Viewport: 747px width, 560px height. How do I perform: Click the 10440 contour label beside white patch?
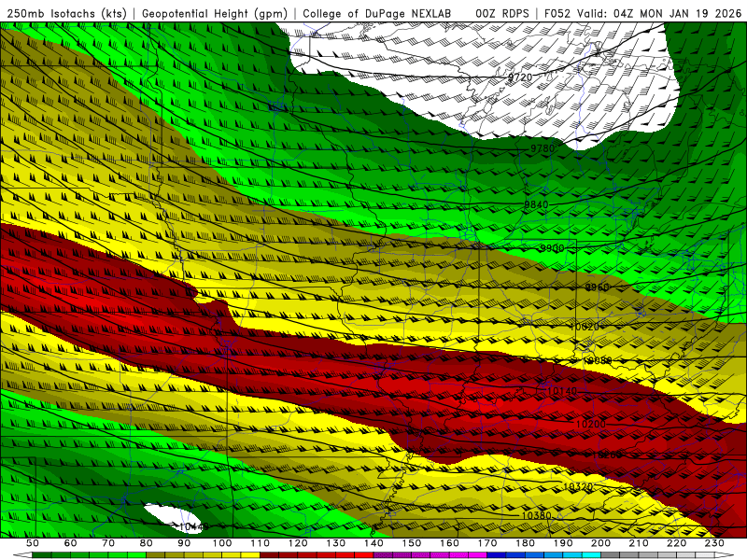[x=194, y=526]
